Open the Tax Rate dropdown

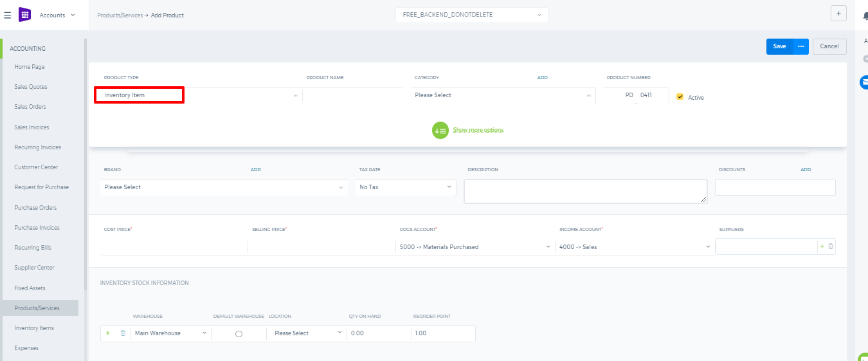(x=406, y=187)
